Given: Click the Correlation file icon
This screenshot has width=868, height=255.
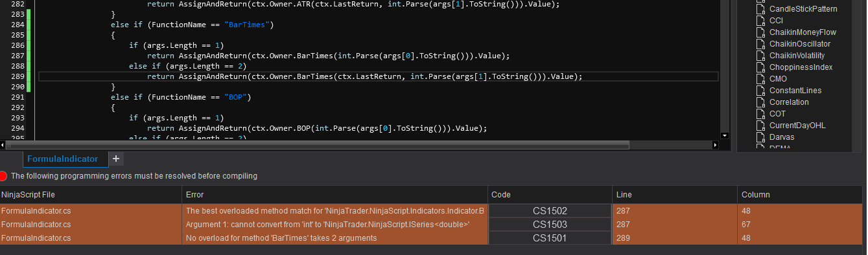Looking at the screenshot, I should point(761,102).
